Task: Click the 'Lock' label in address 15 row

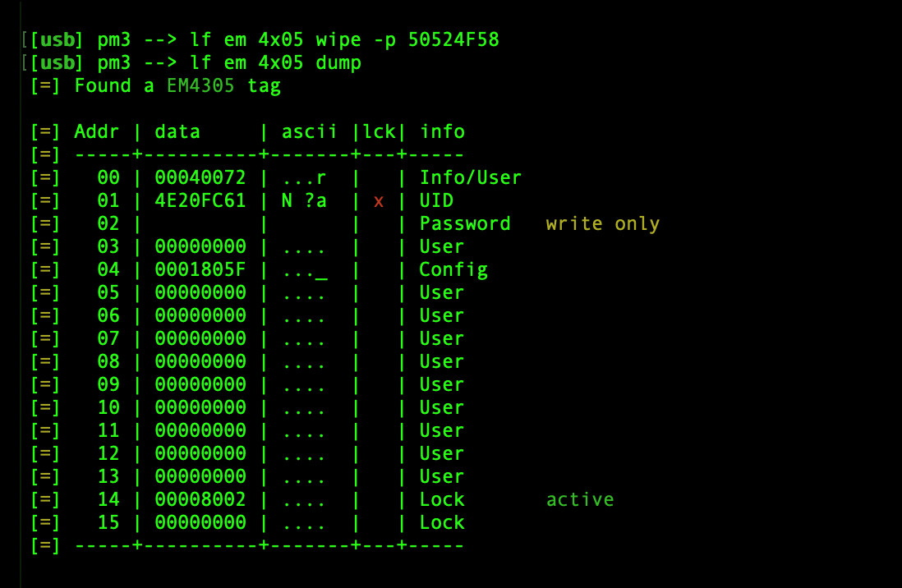Action: (x=442, y=522)
